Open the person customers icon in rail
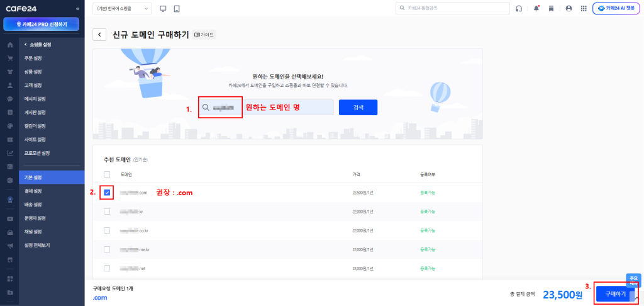The width and height of the screenshot is (644, 306). click(x=10, y=86)
